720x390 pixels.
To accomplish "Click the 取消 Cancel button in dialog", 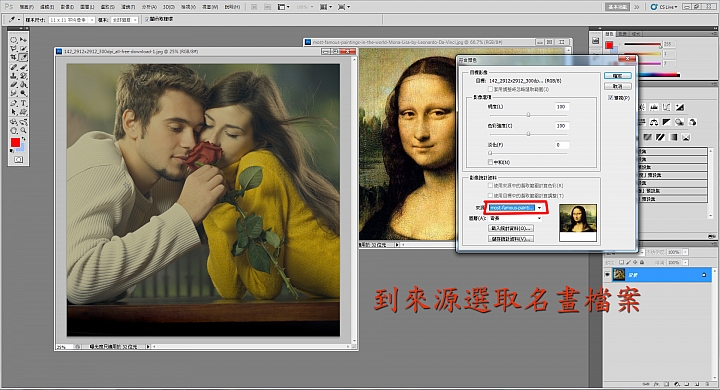I will (x=618, y=86).
